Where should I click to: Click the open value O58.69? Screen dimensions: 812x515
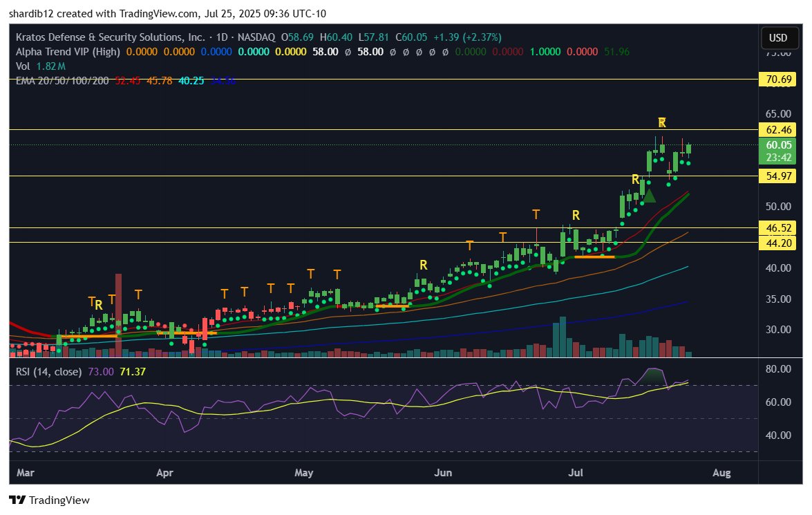[x=297, y=37]
